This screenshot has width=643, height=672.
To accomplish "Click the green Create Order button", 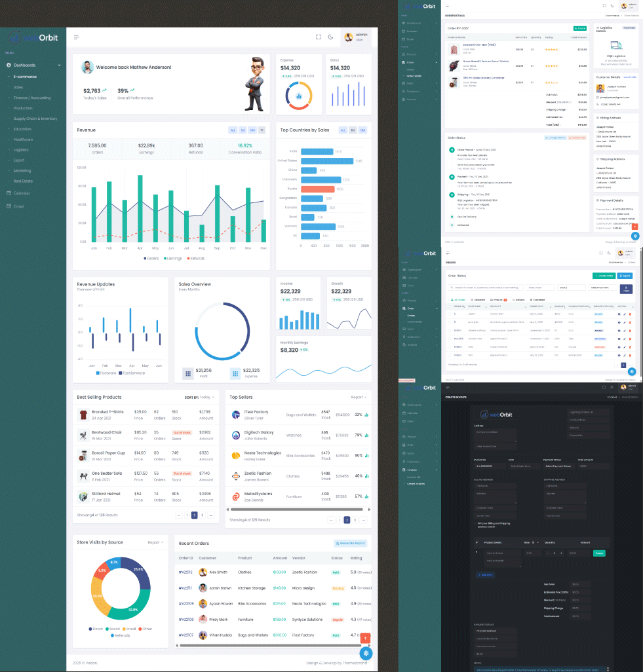I will point(603,276).
